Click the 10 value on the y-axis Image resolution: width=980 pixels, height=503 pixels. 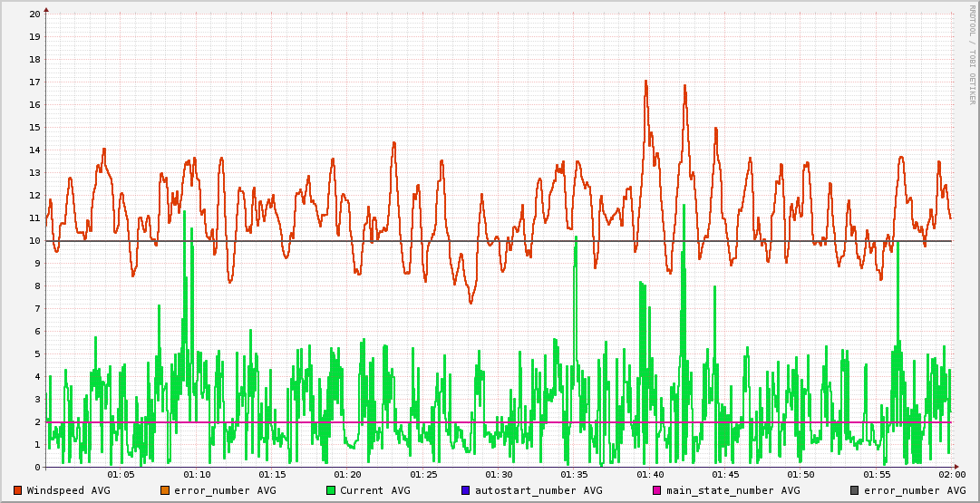(x=34, y=241)
